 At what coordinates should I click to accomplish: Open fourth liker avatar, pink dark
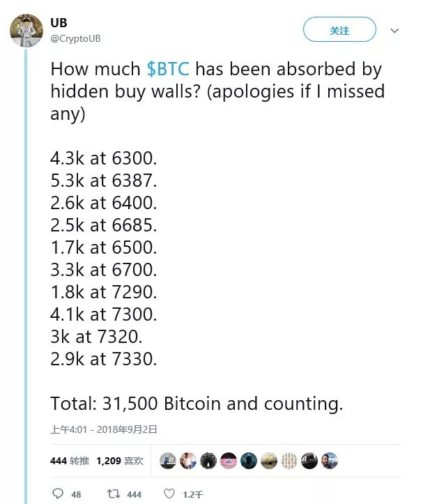[x=229, y=461]
